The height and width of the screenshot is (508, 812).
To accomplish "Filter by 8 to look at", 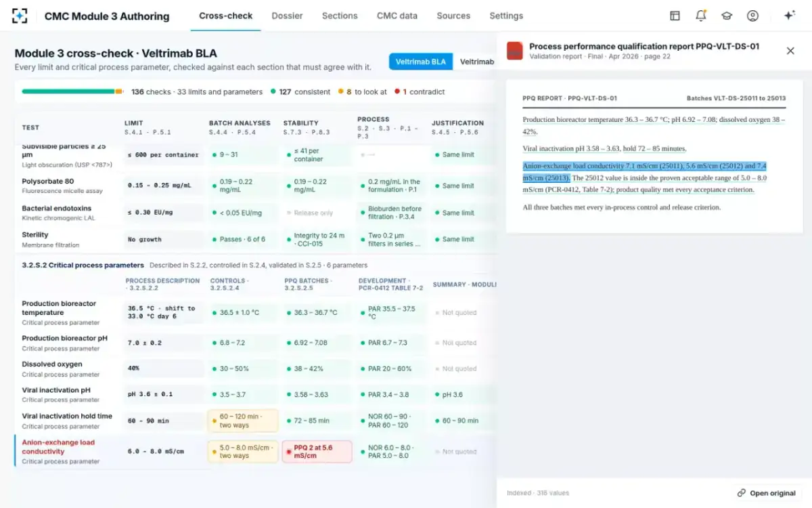I will point(363,91).
